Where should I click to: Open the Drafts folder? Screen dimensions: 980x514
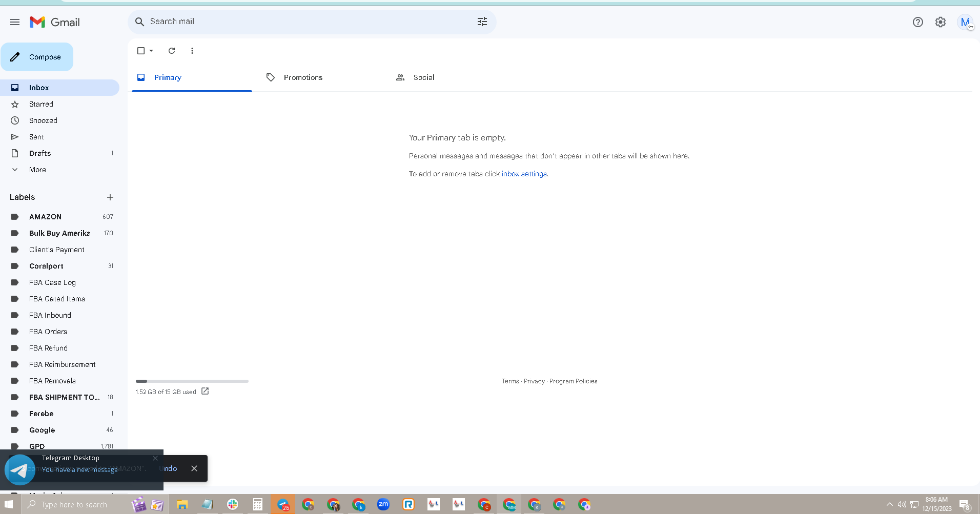point(59,153)
